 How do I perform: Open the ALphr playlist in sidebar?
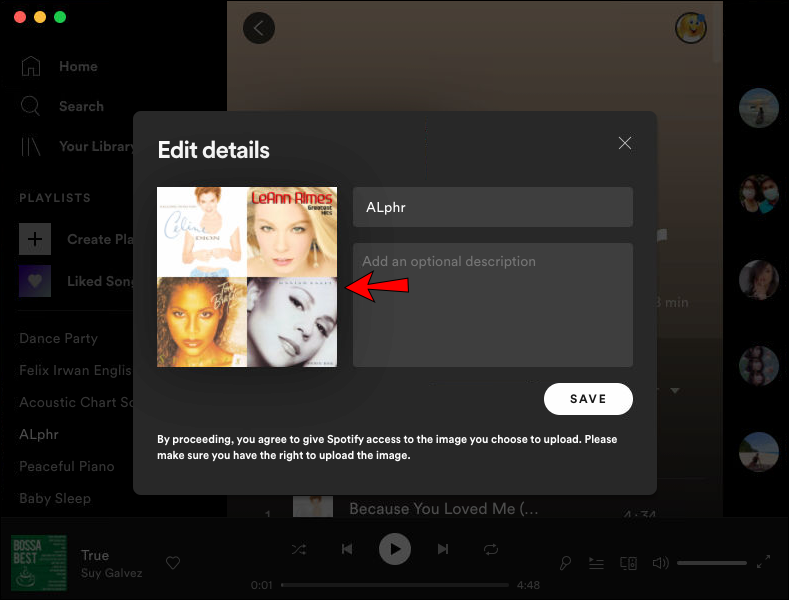(x=39, y=434)
